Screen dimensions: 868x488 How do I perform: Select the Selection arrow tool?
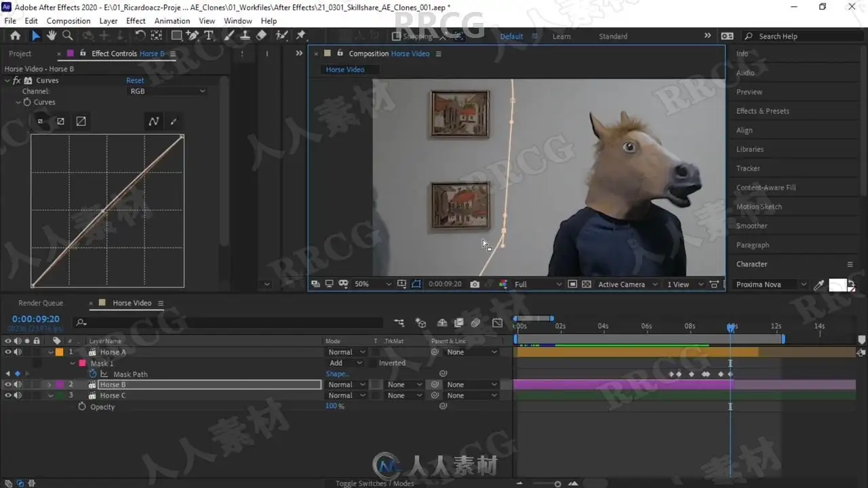tap(36, 36)
